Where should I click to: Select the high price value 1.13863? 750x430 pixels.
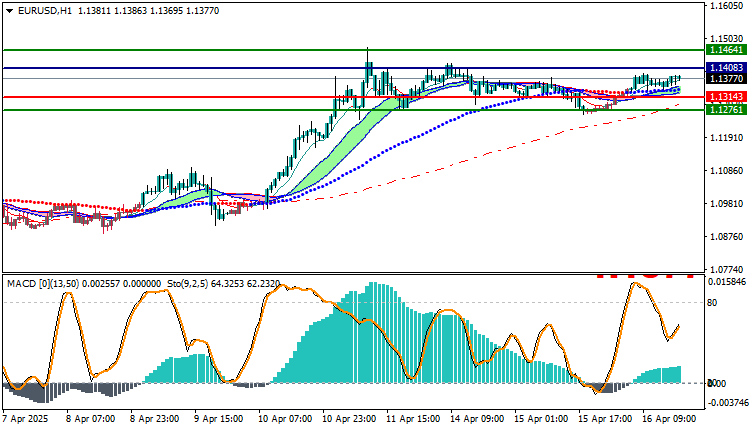(131, 11)
